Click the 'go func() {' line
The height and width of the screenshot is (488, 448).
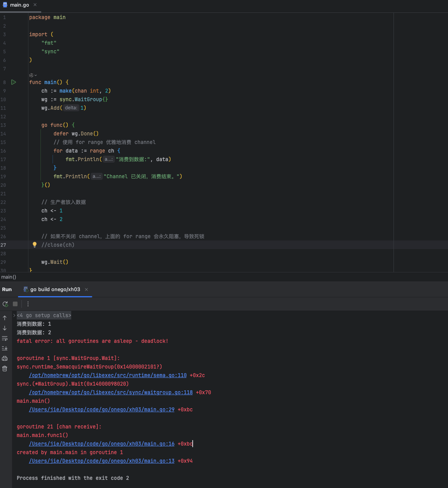click(58, 125)
